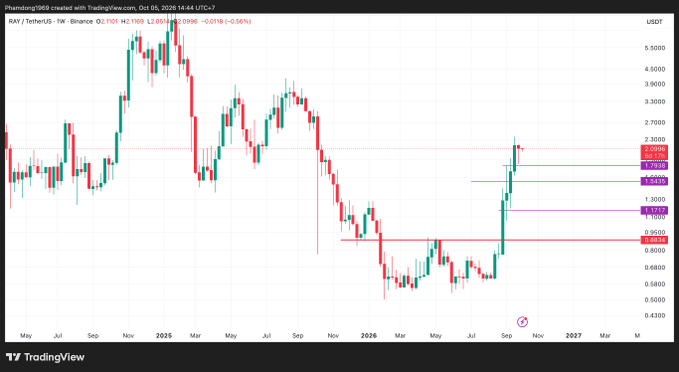
Task: Click the open value O2.1101
Action: (x=107, y=21)
